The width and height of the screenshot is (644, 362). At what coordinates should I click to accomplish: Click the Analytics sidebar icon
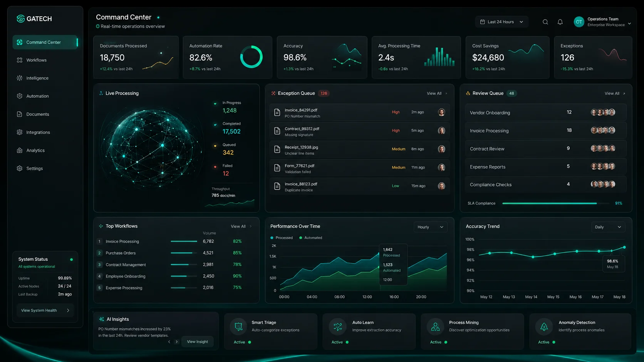pyautogui.click(x=20, y=150)
